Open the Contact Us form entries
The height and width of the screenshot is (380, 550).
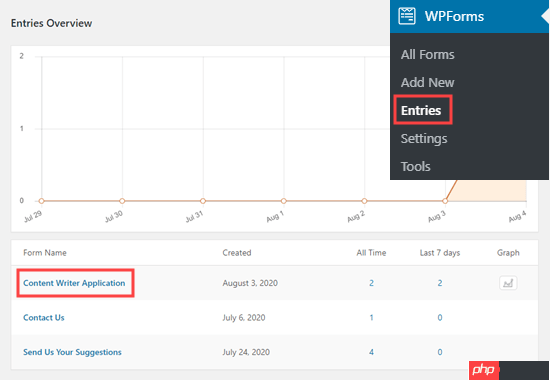pos(43,318)
